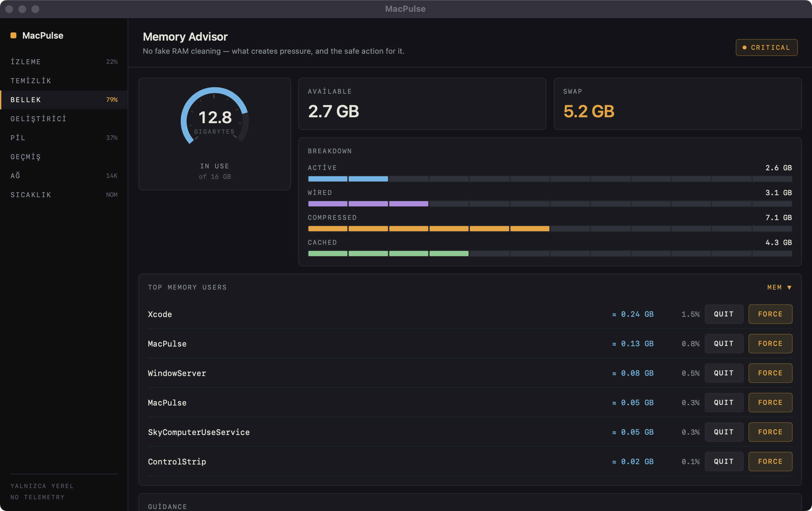Click the 4.3 GB cached value
The height and width of the screenshot is (511, 812).
pyautogui.click(x=778, y=242)
